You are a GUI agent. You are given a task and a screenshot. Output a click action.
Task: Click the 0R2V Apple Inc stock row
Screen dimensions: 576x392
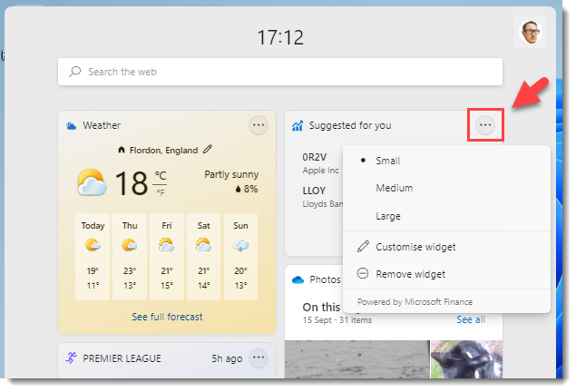pyautogui.click(x=322, y=163)
